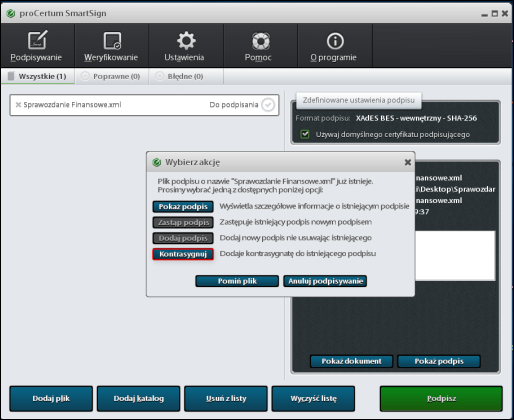Close the Wybierz akcję dialog
The image size is (514, 420).
(408, 162)
